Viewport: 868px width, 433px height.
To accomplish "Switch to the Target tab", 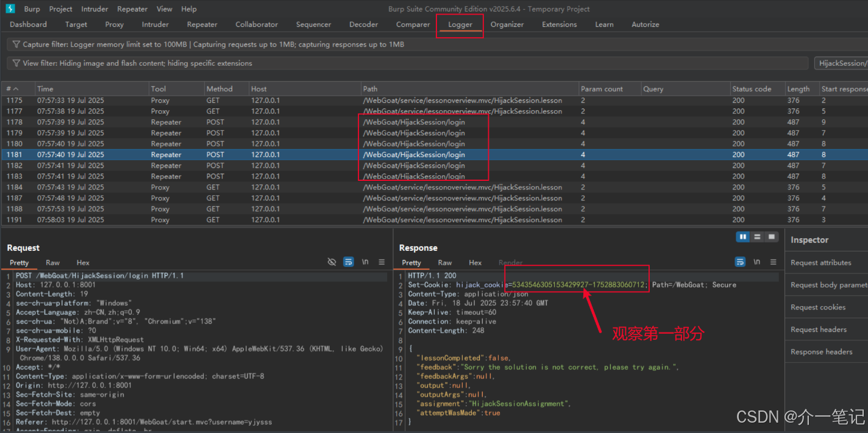I will coord(76,24).
